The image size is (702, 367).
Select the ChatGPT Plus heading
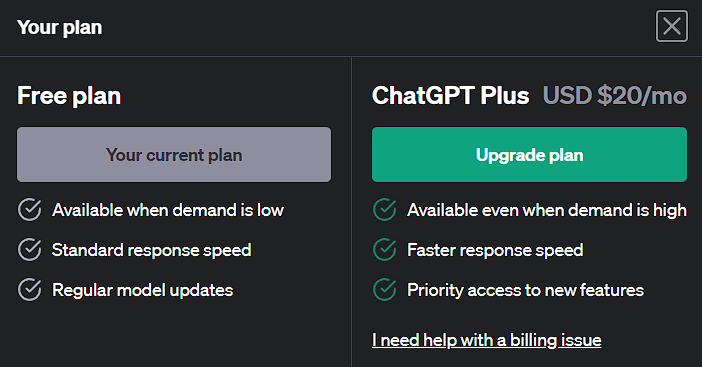click(x=450, y=95)
